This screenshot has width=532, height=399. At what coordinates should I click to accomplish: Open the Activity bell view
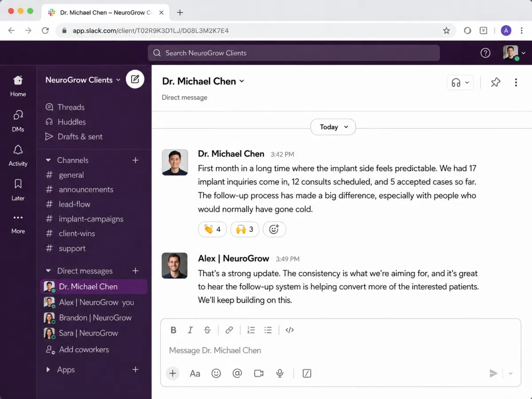[x=18, y=155]
